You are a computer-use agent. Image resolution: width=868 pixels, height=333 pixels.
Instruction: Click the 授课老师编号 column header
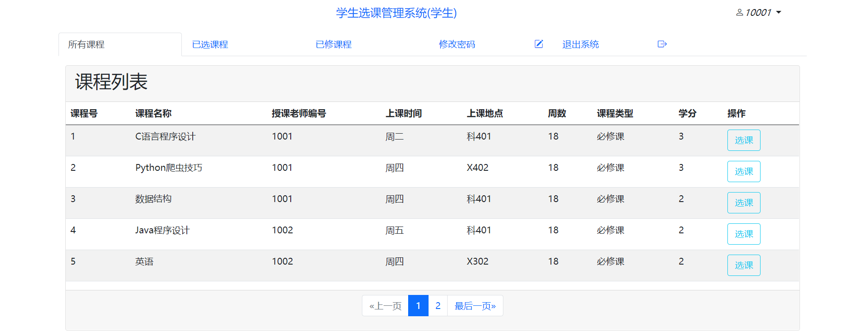point(299,113)
